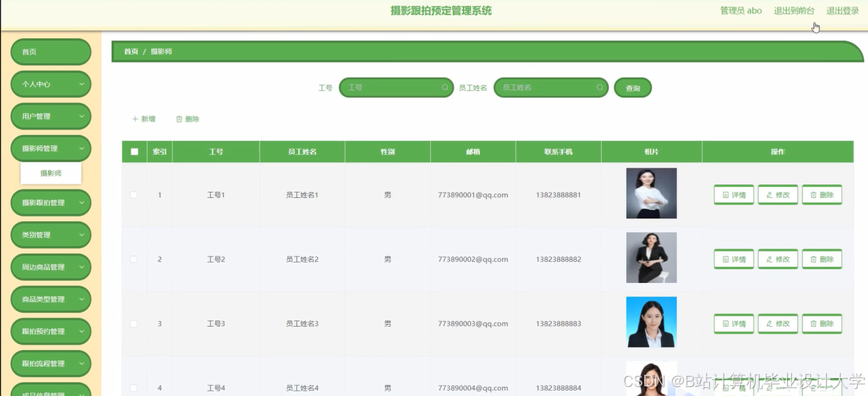Click 退出到前台 in the top bar
The width and height of the screenshot is (868, 396).
pyautogui.click(x=794, y=11)
